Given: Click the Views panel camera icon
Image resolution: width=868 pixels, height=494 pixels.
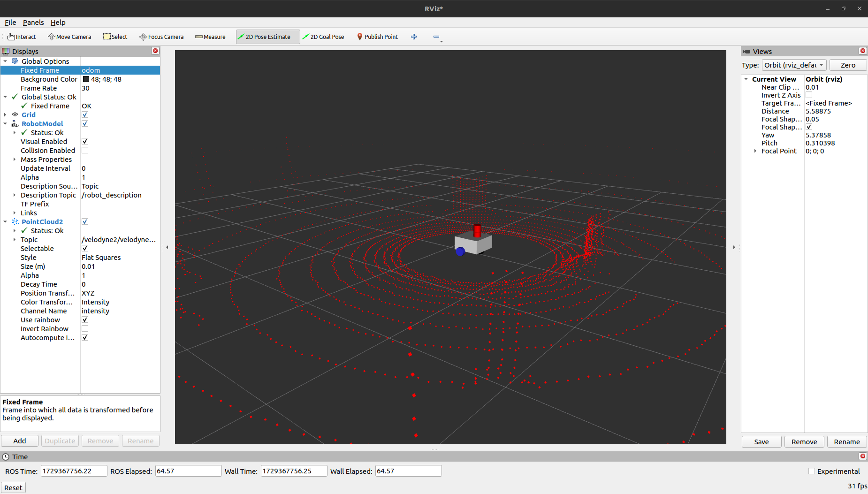Looking at the screenshot, I should 746,51.
